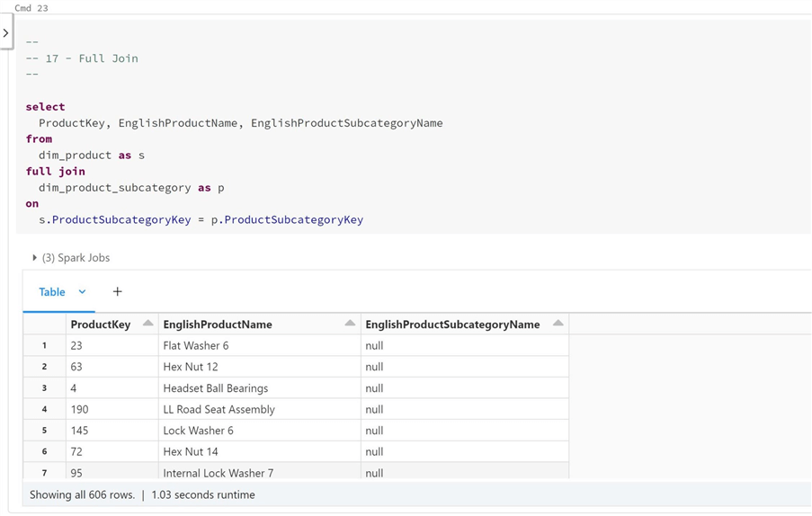Select the Headset Ball Bearings cell
This screenshot has width=812, height=516.
[260, 388]
